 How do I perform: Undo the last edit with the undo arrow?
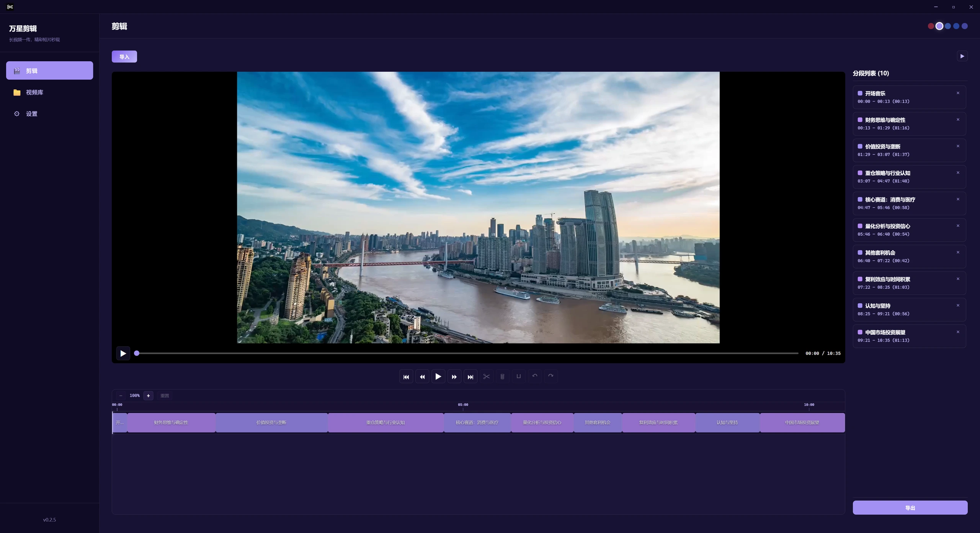(x=535, y=377)
